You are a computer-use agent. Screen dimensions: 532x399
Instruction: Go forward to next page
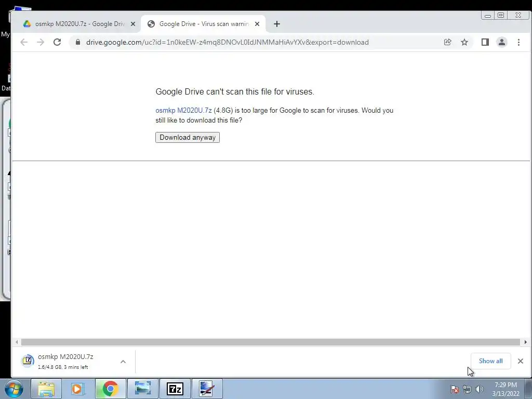[x=41, y=42]
